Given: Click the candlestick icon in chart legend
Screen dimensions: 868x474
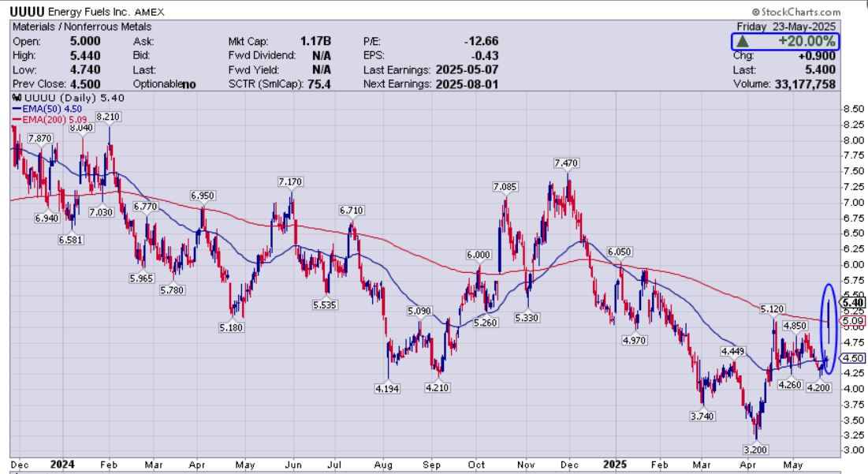Looking at the screenshot, I should tap(17, 98).
